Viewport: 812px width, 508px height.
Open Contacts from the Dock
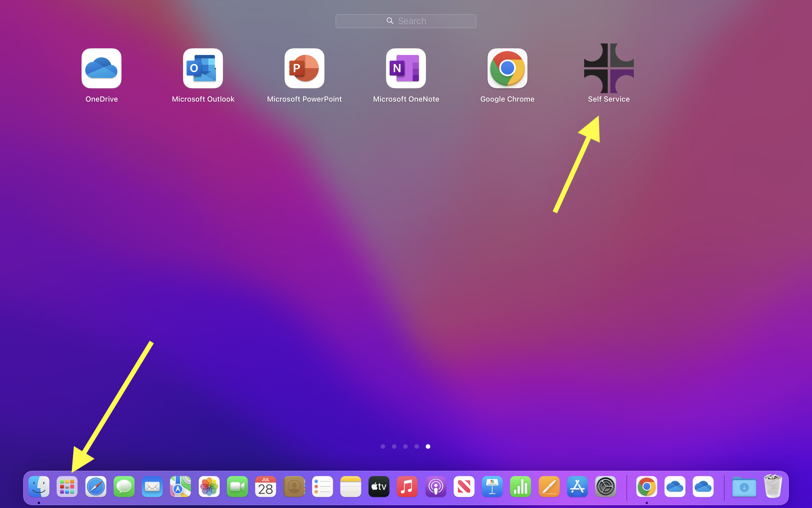click(x=294, y=487)
